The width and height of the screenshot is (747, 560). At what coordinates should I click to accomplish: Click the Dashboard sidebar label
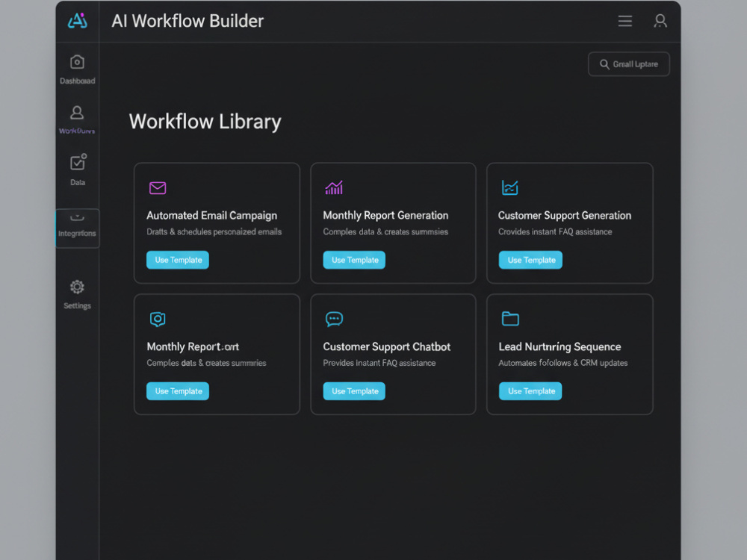click(x=77, y=81)
